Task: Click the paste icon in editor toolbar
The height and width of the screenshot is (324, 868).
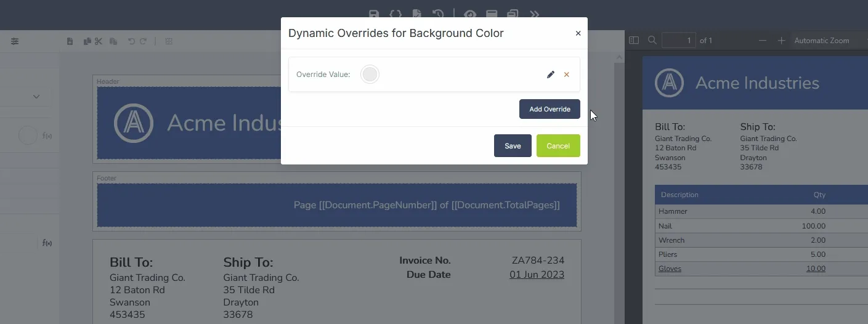Action: 113,41
